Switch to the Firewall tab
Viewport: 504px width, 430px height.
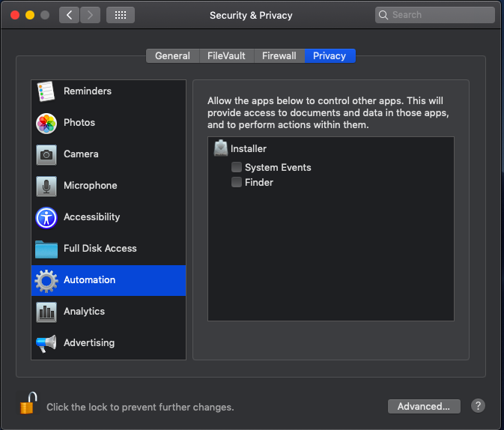(279, 56)
